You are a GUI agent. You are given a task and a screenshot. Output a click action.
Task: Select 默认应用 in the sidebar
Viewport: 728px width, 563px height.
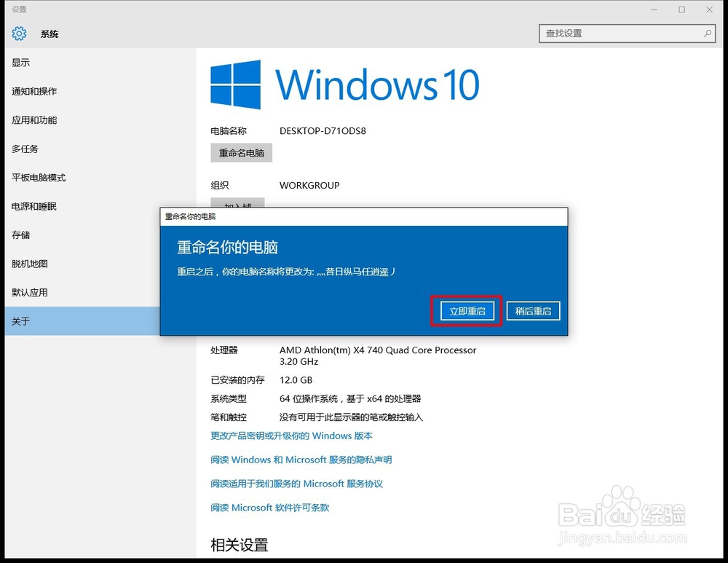pyautogui.click(x=30, y=293)
